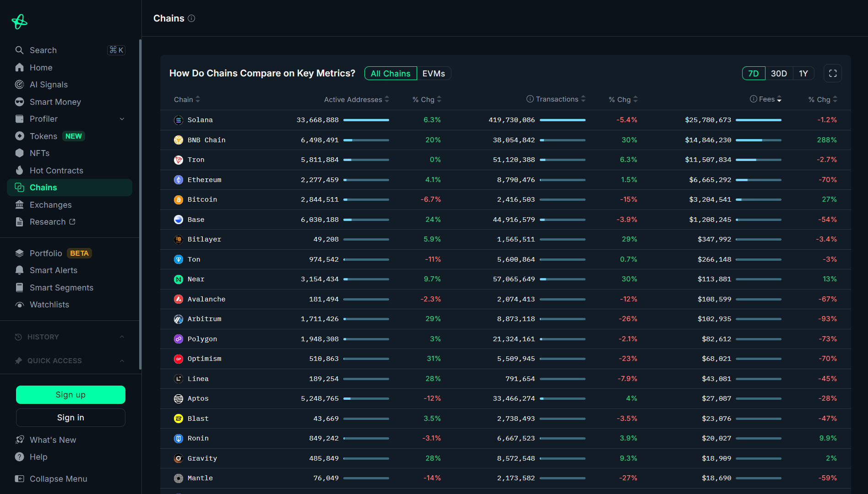Click the sidebar vertical scrollbar
This screenshot has width=868, height=494.
click(140, 204)
